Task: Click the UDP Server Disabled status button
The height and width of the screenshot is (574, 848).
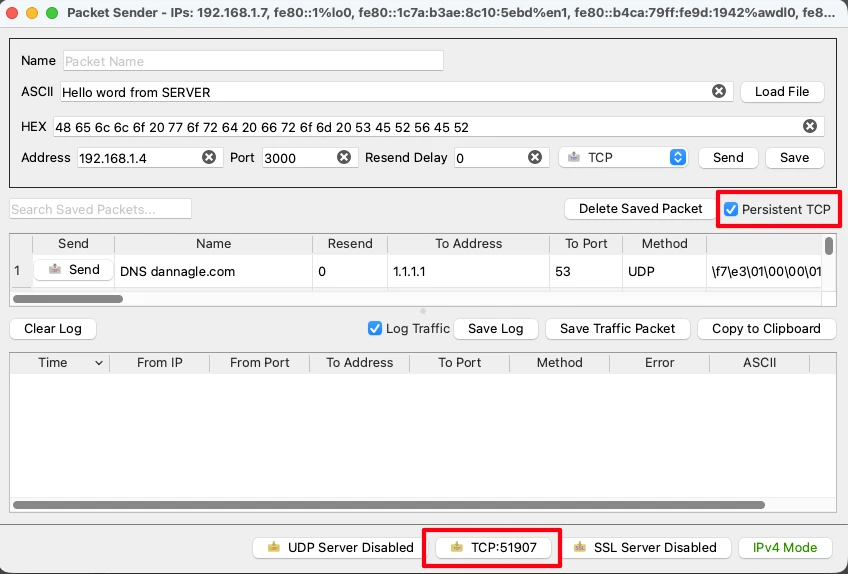Action: (340, 547)
